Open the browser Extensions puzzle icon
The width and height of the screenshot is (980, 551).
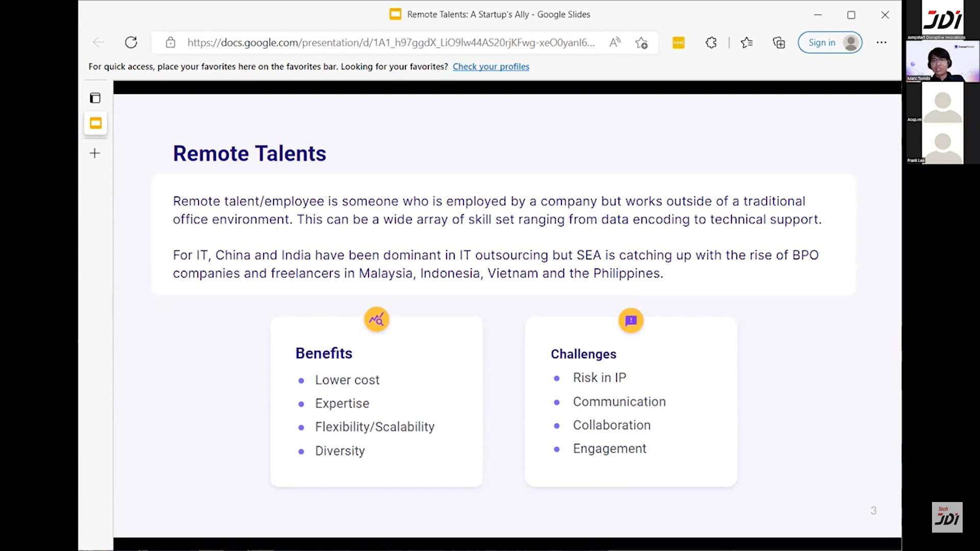point(711,43)
